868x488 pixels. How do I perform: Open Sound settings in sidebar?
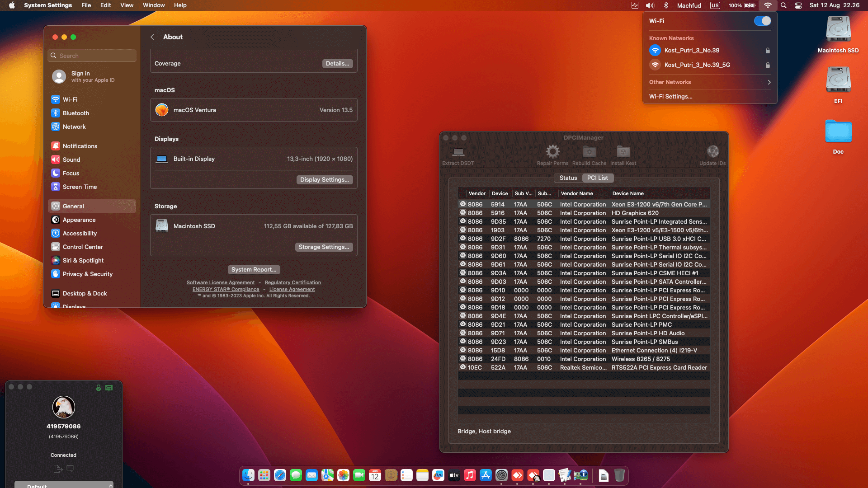pos(92,160)
